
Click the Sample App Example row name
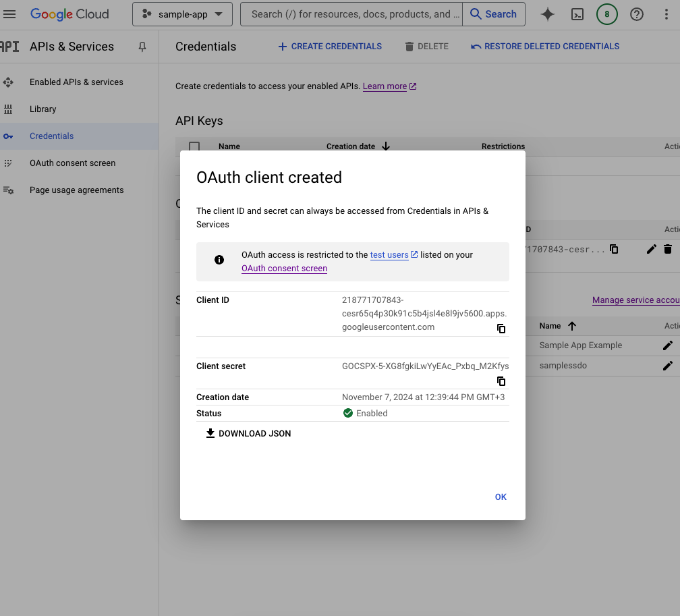tap(580, 345)
